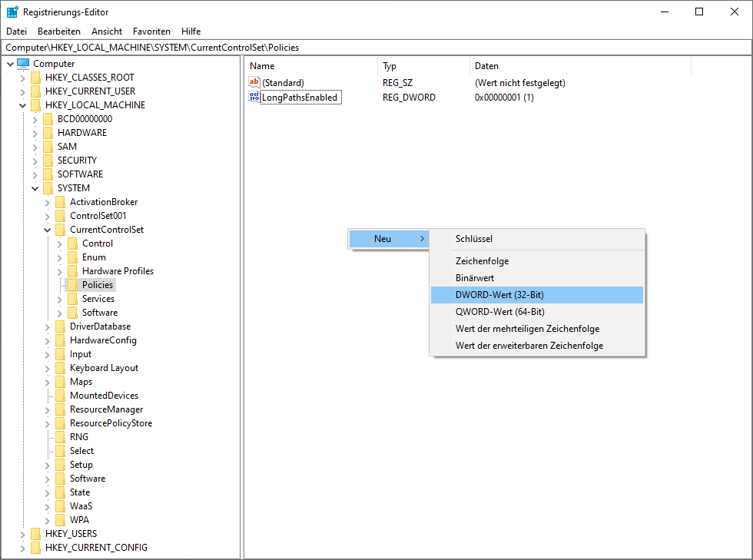Click the Typ column header
The image size is (753, 560).
coord(423,66)
